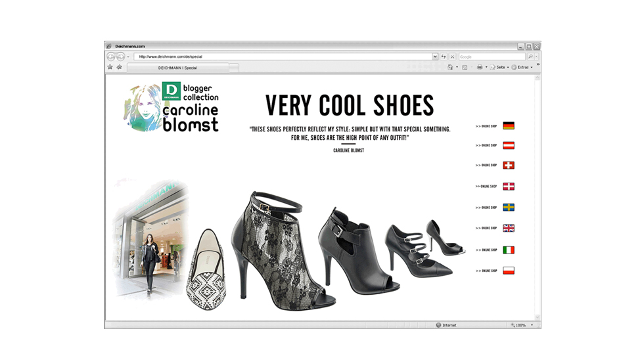Click the VERY COOL SHOES headline
Screen dimensions: 644x356
pos(350,106)
